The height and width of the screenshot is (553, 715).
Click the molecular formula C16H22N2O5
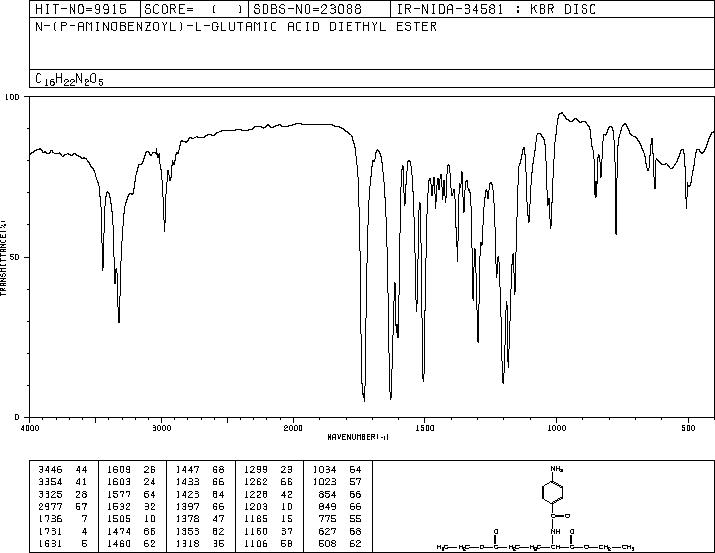69,79
